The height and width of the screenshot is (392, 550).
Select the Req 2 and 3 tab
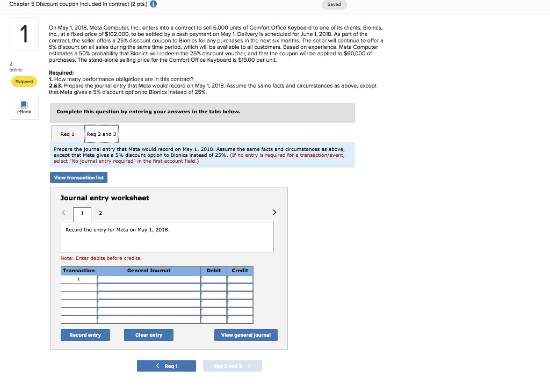tap(102, 134)
